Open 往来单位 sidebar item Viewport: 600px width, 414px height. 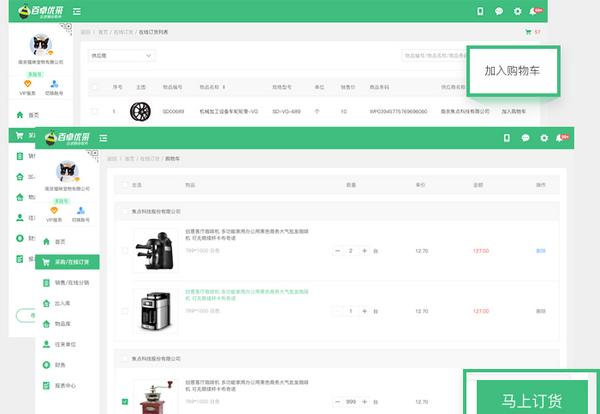coord(59,344)
